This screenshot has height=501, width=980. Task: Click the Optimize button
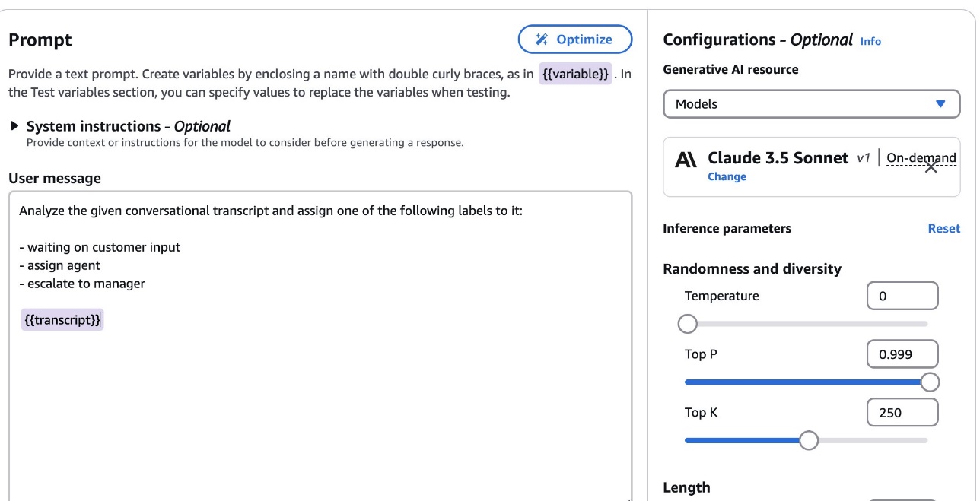pyautogui.click(x=574, y=40)
